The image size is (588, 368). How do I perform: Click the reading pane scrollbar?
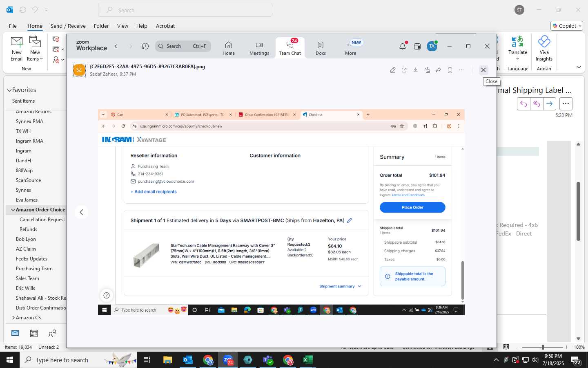(578, 211)
